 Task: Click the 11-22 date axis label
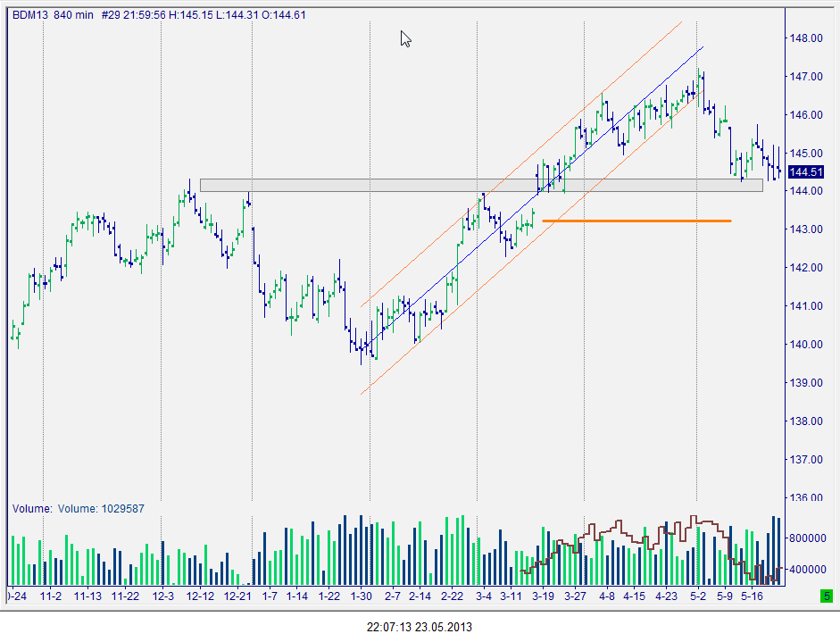125,596
